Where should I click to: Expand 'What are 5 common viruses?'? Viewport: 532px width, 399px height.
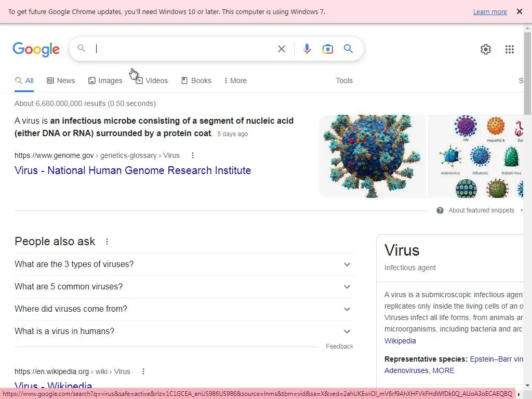184,287
